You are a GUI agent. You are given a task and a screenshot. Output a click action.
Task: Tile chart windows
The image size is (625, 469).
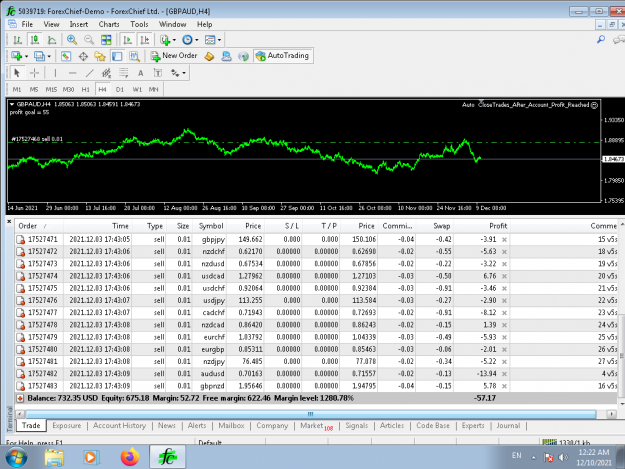pyautogui.click(x=106, y=40)
